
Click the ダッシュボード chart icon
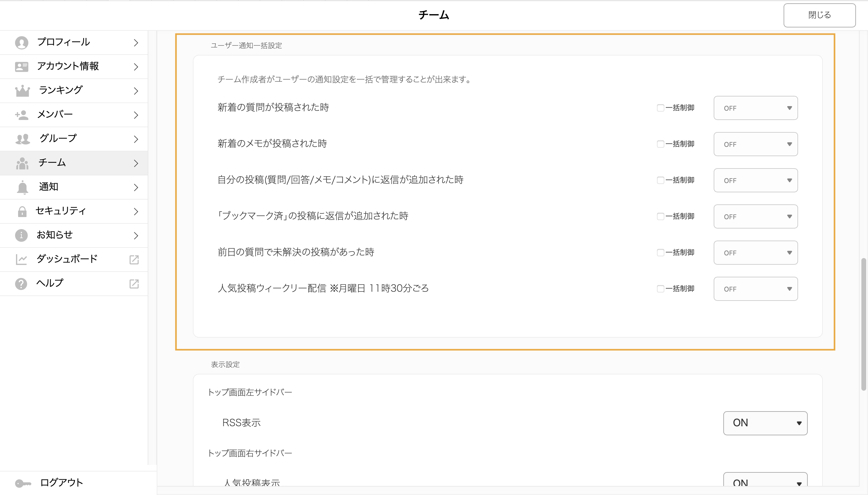[21, 260]
